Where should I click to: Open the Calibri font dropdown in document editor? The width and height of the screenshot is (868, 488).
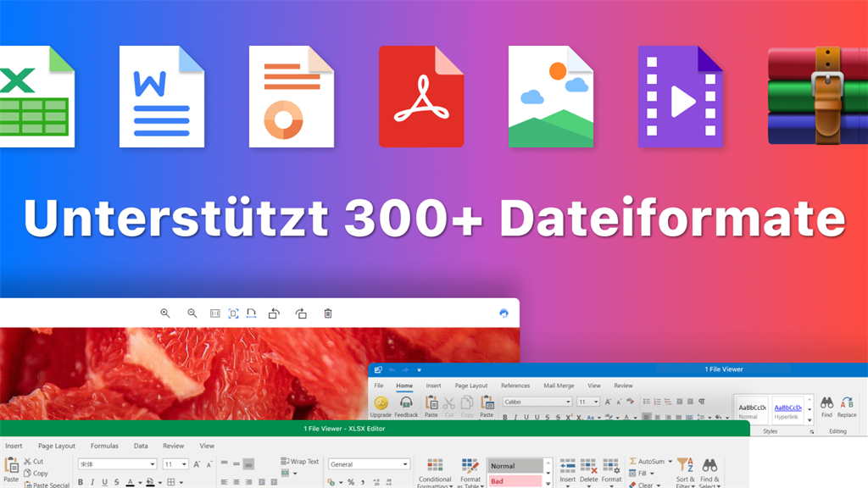[568, 402]
